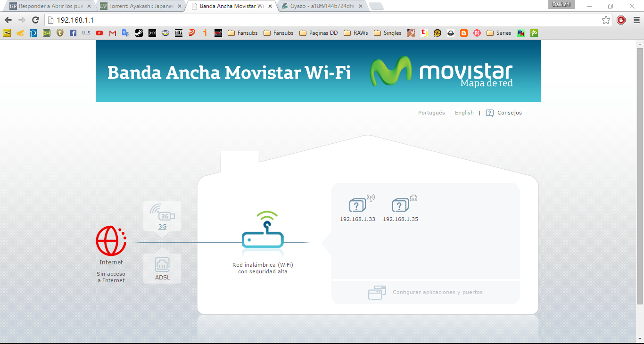Screen dimensions: 644x344
Task: Open the Consejos link
Action: [510, 113]
